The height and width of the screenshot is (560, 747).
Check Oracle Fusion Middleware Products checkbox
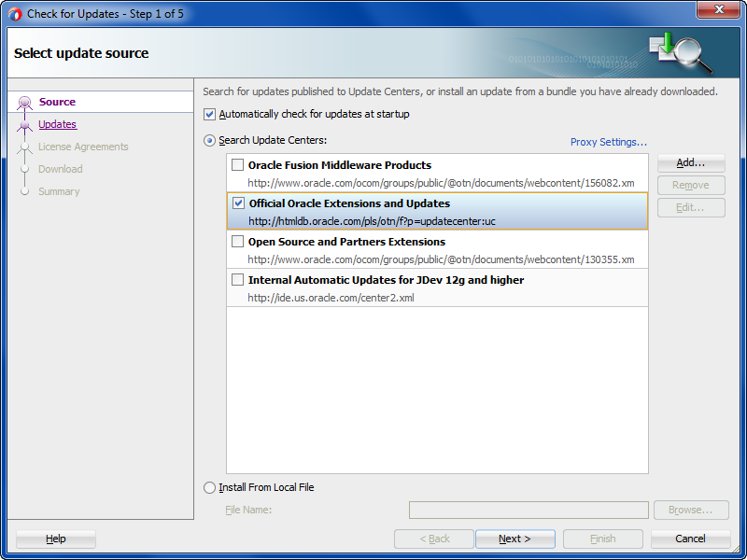(237, 165)
